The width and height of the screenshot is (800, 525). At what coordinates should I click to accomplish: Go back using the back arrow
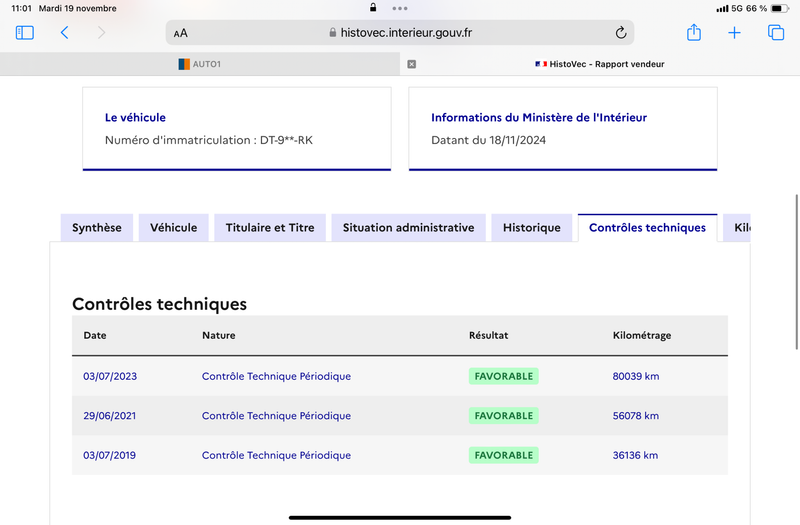click(64, 33)
